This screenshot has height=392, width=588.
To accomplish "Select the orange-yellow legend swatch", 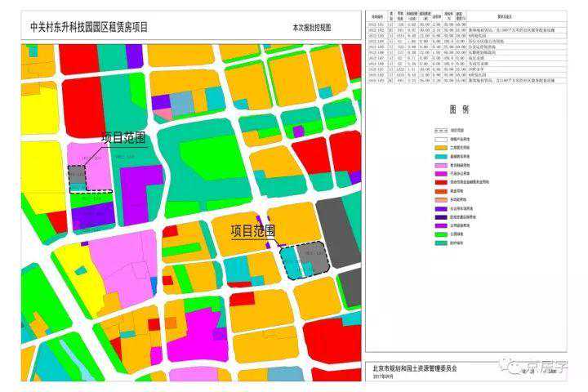I will (x=442, y=148).
